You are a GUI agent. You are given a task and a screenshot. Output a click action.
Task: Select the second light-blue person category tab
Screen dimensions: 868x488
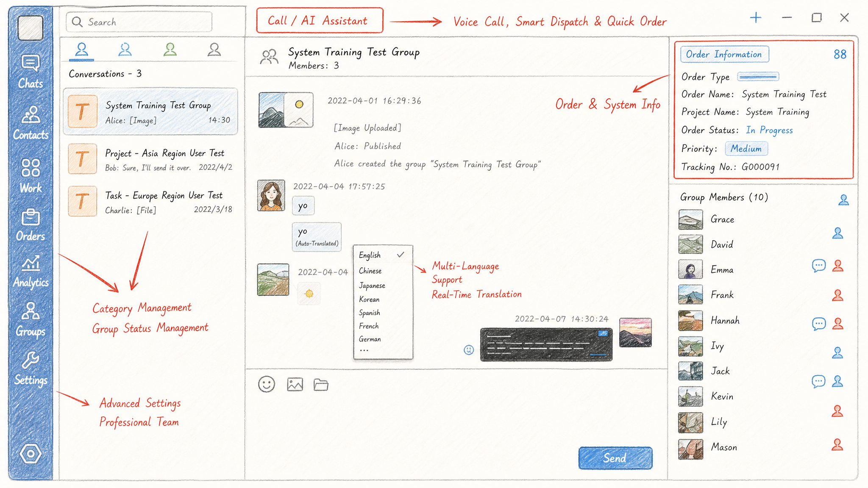125,50
